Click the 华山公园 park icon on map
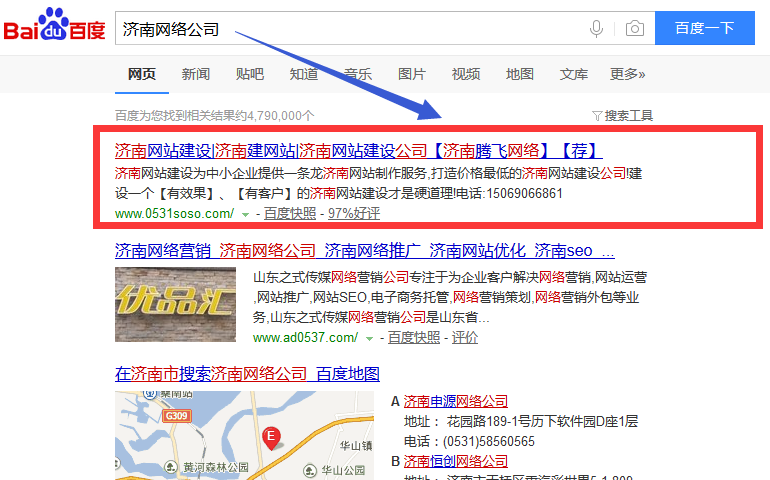This screenshot has width=770, height=480. pyautogui.click(x=309, y=471)
